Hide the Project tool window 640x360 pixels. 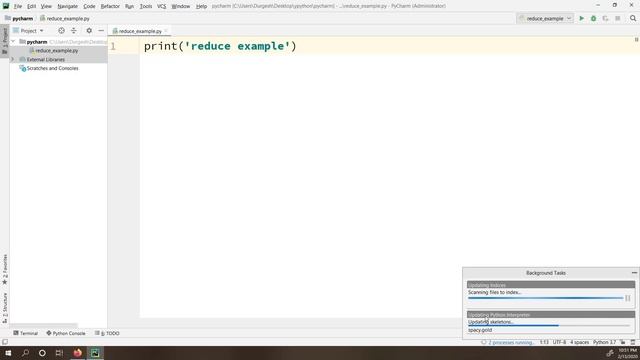click(101, 31)
